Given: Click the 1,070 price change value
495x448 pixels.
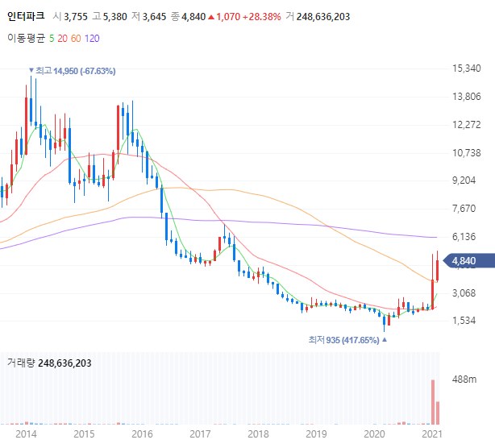Looking at the screenshot, I should click(x=228, y=17).
